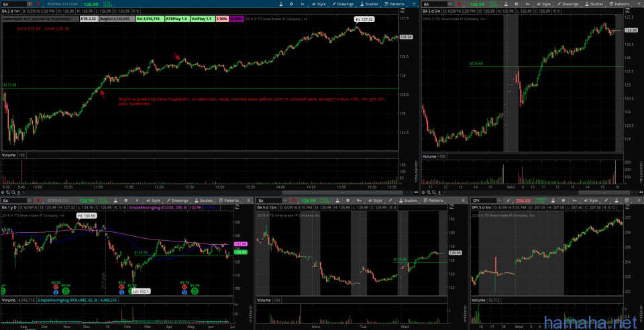This screenshot has width=644, height=330.
Task: Open gear settings in top-left chart toolbar
Action: point(291,4)
